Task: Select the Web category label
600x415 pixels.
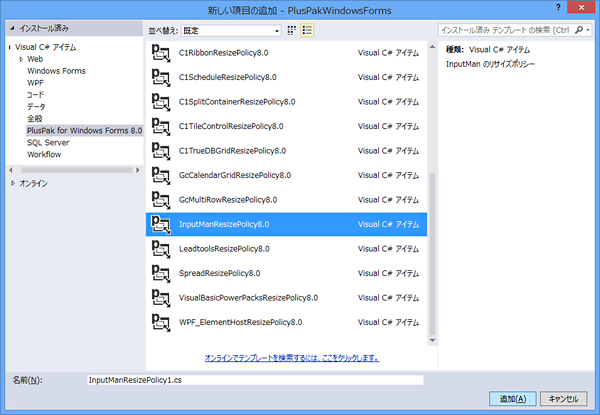Action: (x=35, y=59)
